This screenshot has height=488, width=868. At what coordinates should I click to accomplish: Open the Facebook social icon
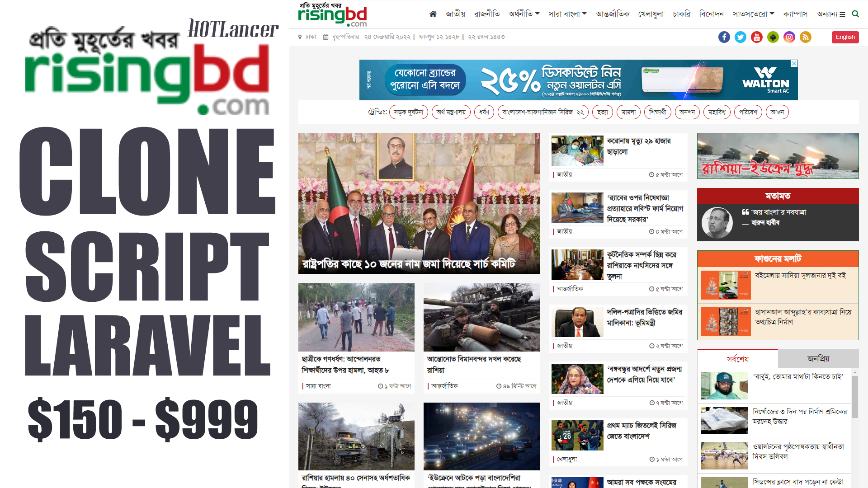724,37
